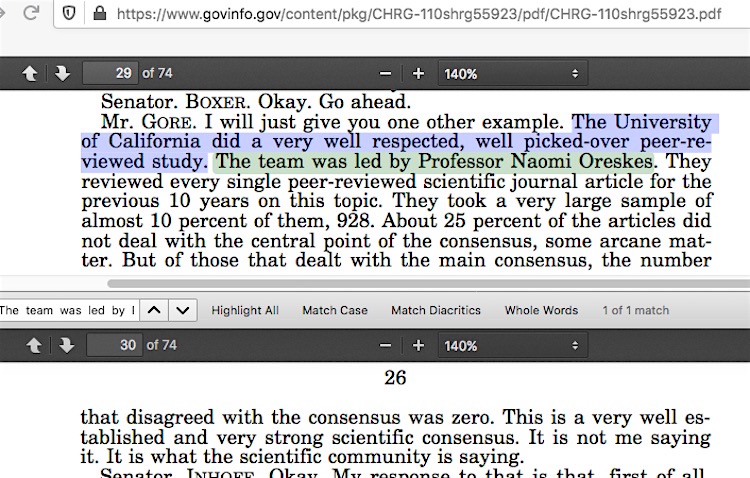Screen dimensions: 750x478
Task: Focus the find text field
Action: [x=68, y=310]
